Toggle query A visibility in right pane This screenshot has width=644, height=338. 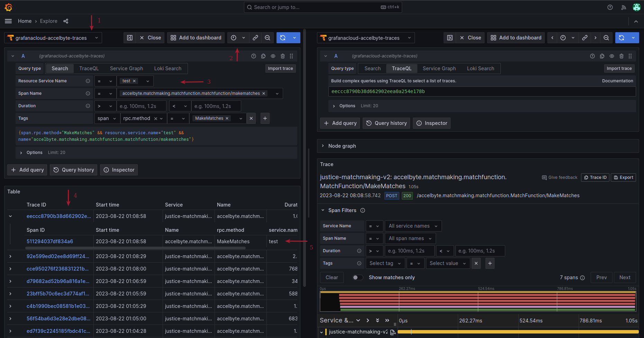pyautogui.click(x=612, y=56)
